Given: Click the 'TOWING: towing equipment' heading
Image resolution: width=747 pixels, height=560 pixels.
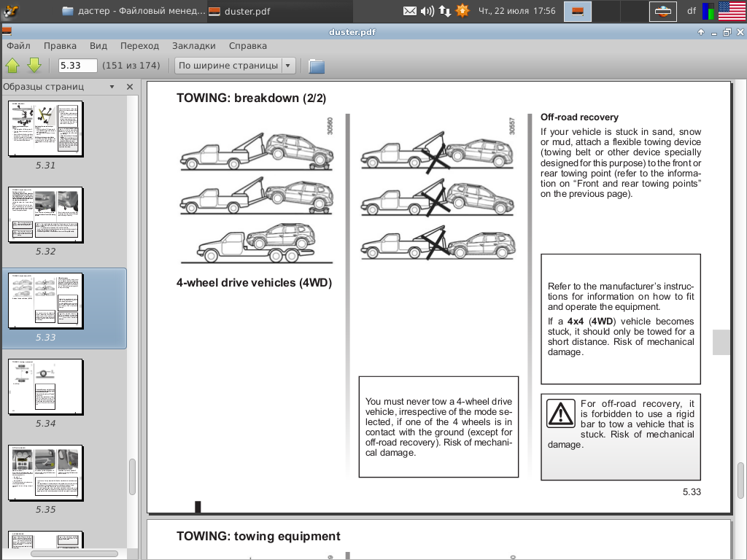Looking at the screenshot, I should [x=258, y=536].
